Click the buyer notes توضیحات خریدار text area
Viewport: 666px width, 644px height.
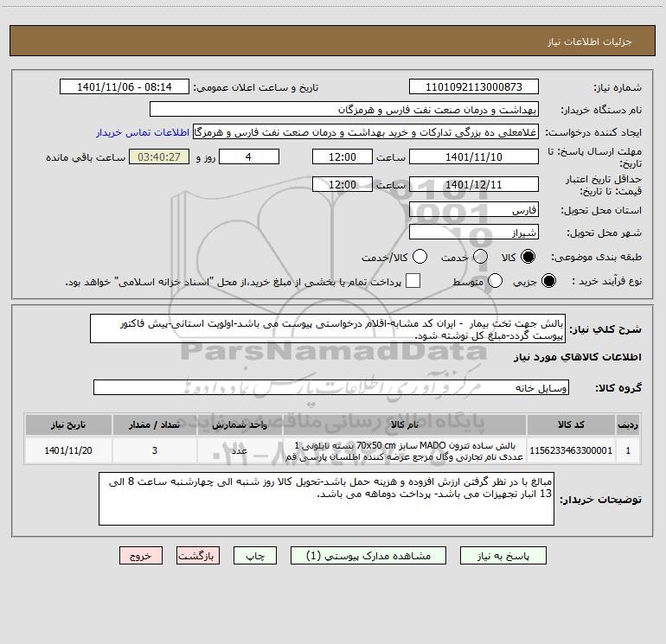326,499
